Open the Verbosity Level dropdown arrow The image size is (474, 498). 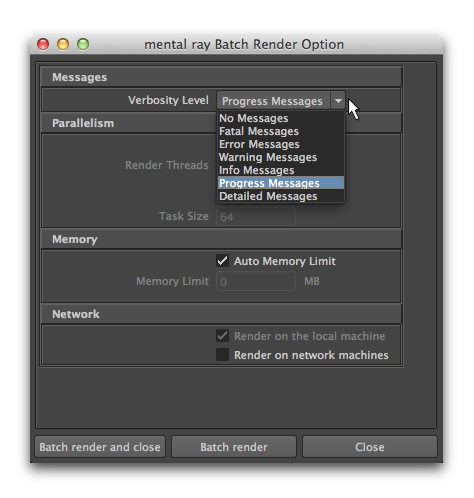point(338,100)
